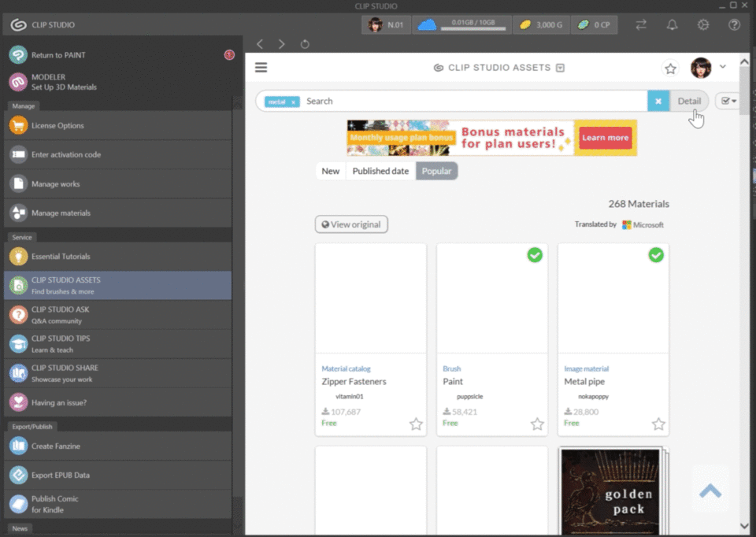The height and width of the screenshot is (537, 756).
Task: Open Publish Comic for Kindle
Action: click(117, 504)
